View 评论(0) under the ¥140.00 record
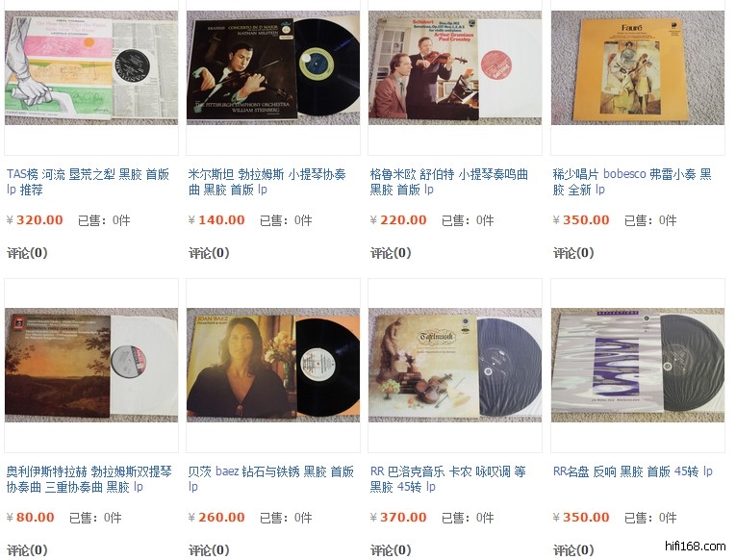Image resolution: width=736 pixels, height=560 pixels. [209, 253]
